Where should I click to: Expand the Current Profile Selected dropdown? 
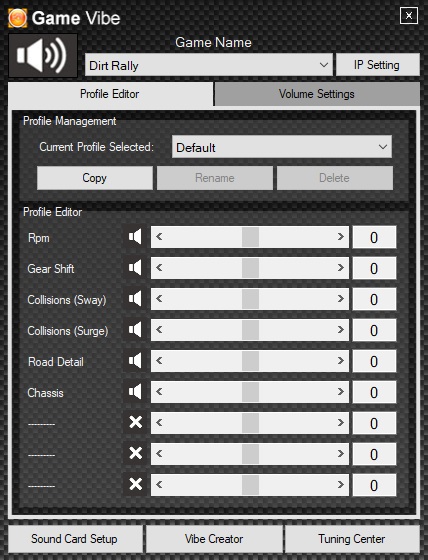(x=282, y=147)
